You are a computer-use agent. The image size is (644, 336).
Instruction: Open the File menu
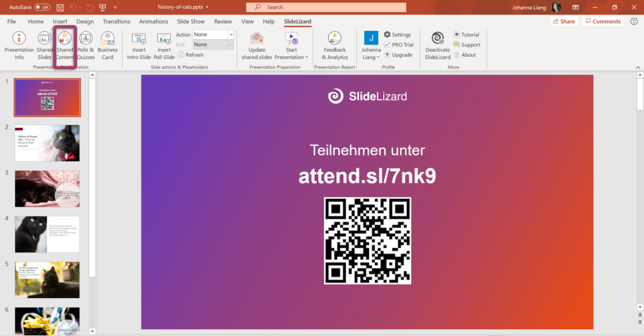11,21
